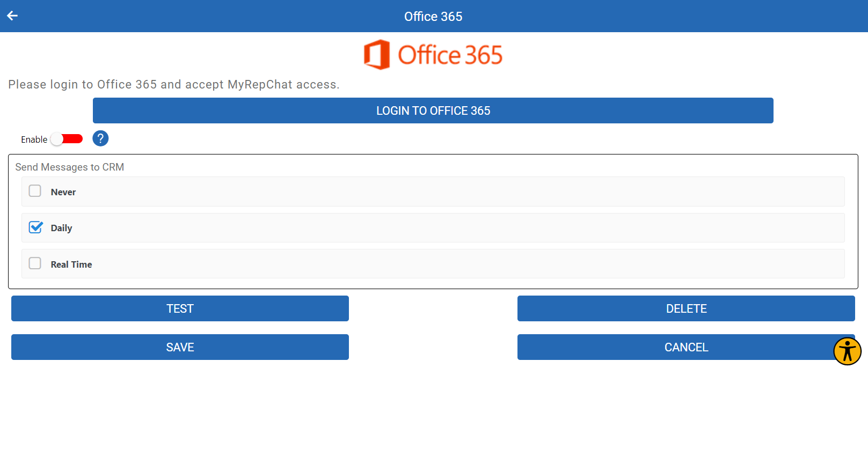Click Login to Office 365 button

pyautogui.click(x=433, y=111)
